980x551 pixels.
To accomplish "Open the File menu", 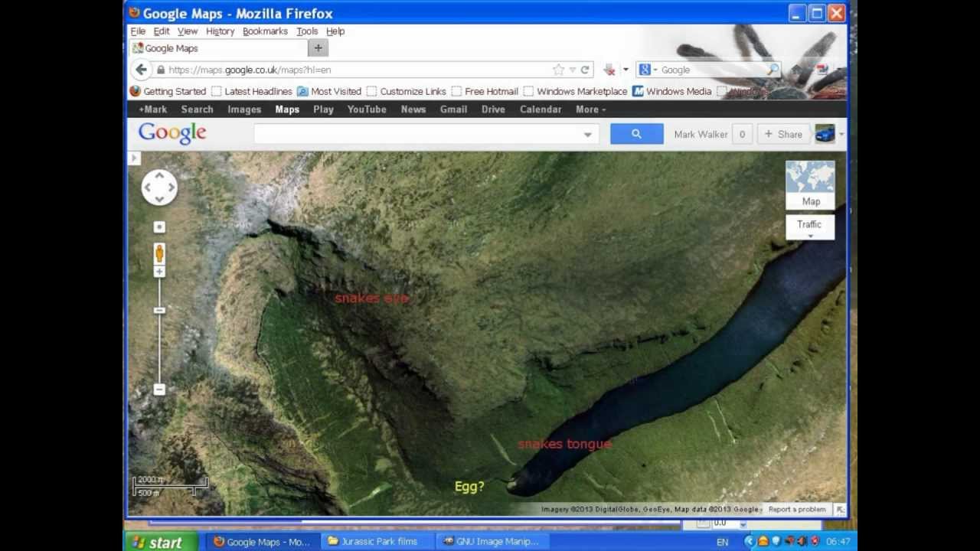I will point(138,31).
